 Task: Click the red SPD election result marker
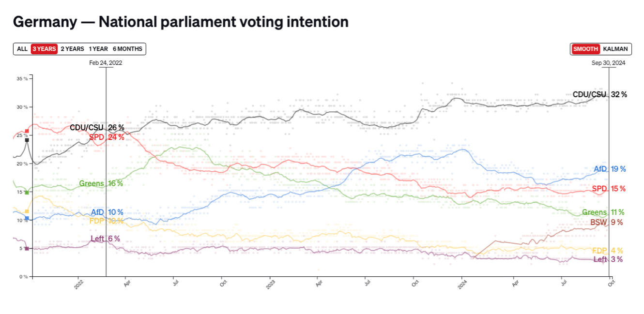pyautogui.click(x=27, y=131)
